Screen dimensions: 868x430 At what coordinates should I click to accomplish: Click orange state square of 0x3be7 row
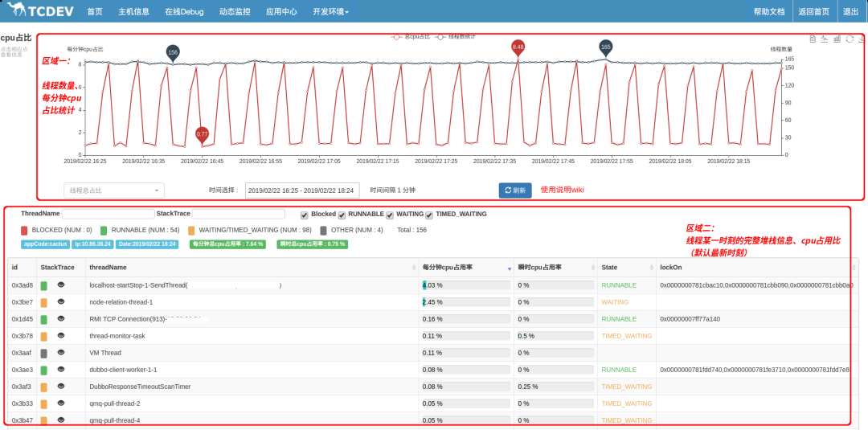(x=44, y=303)
